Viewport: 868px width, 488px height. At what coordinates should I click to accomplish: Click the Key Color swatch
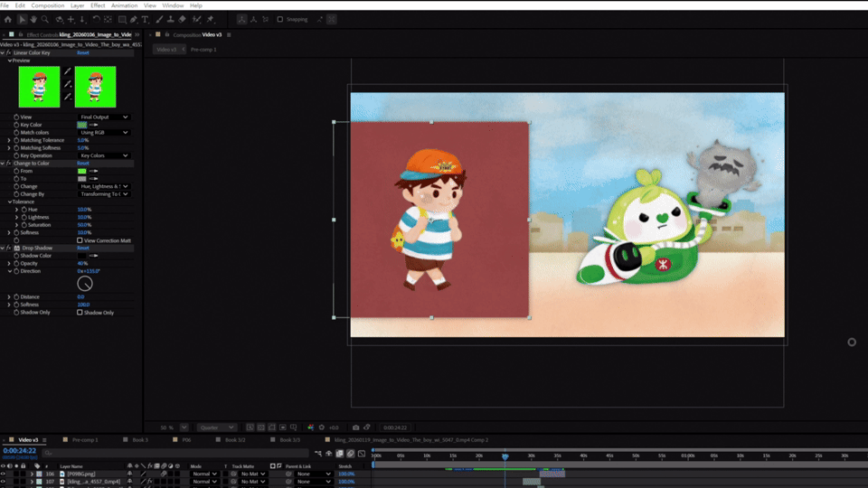tap(82, 125)
